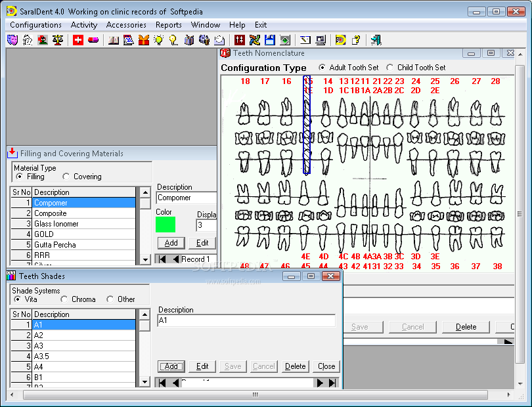The image size is (532, 407).
Task: Click the unlit bulb toolbar icon
Action: pos(173,40)
